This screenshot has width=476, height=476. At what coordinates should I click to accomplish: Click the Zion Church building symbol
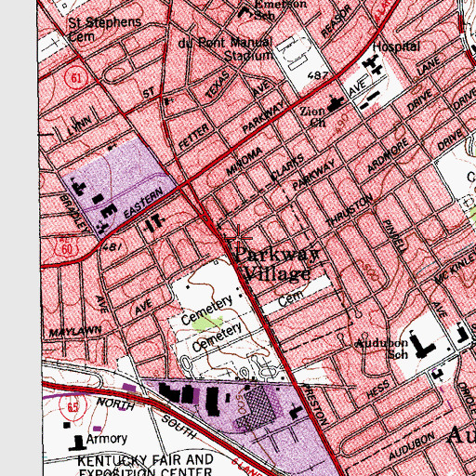coord(336,104)
